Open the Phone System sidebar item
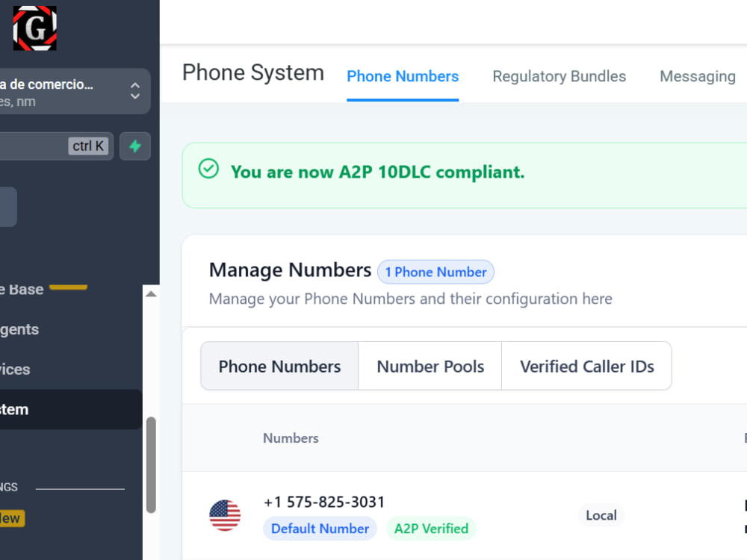The image size is (747, 560). click(71, 409)
